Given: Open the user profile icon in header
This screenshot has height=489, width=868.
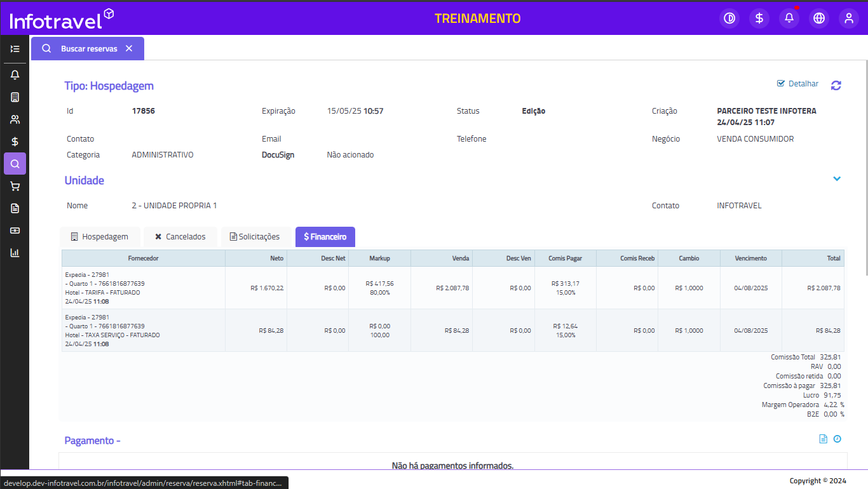Looking at the screenshot, I should 849,18.
